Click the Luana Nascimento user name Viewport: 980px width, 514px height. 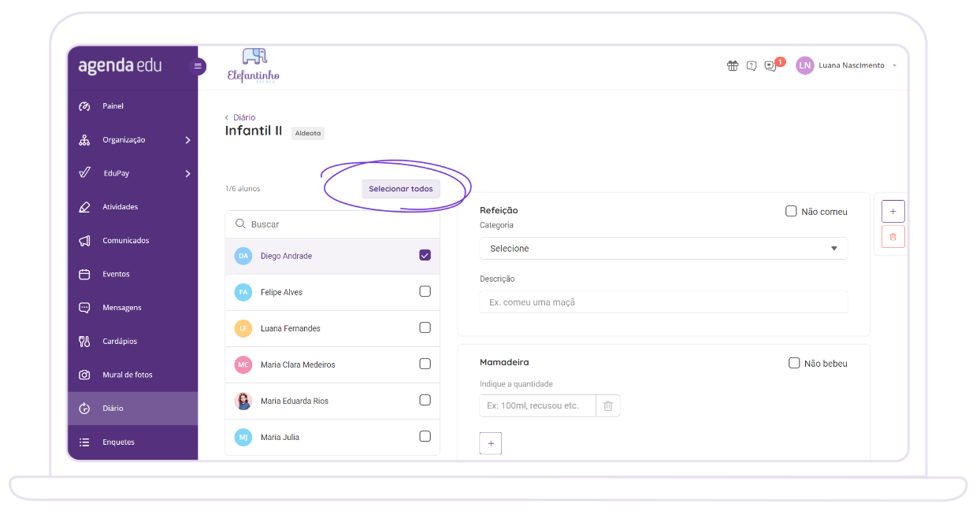(852, 65)
